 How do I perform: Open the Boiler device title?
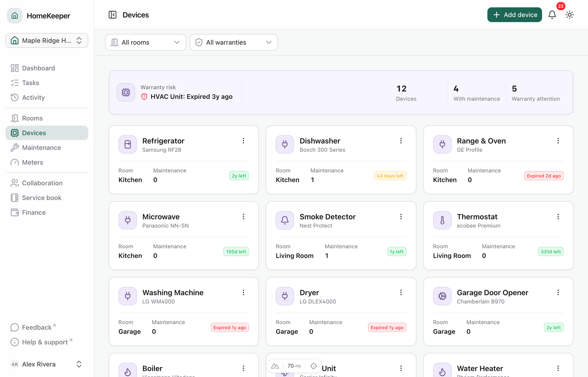(x=152, y=369)
